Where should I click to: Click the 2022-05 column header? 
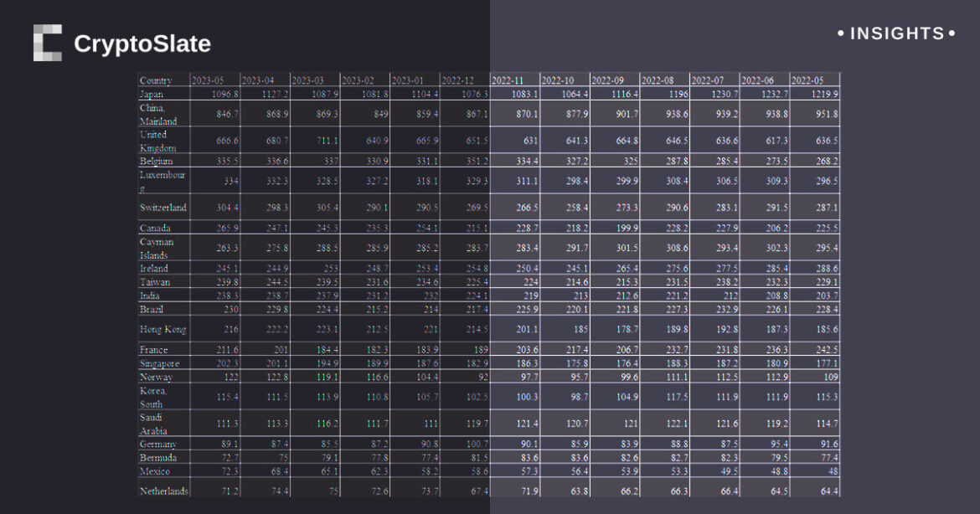tap(808, 80)
